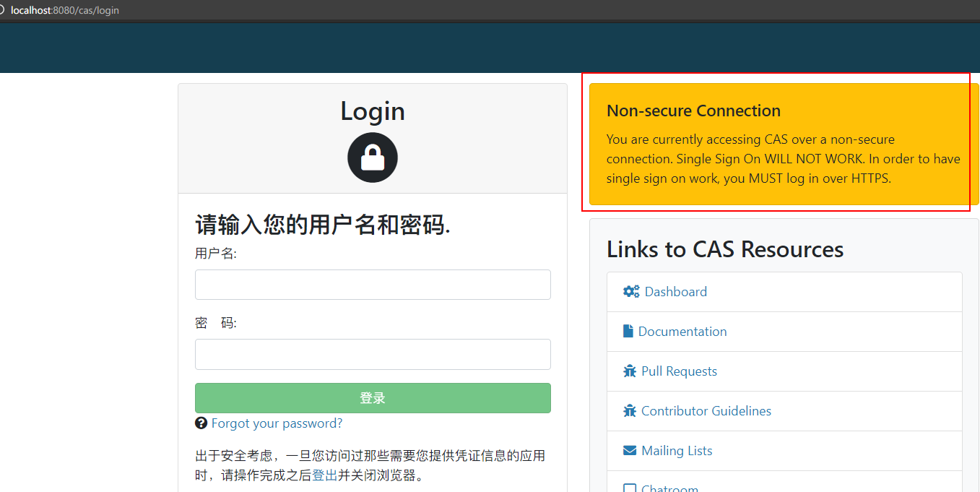The image size is (980, 492).
Task: Focus the 用户名 username input field
Action: 373,285
